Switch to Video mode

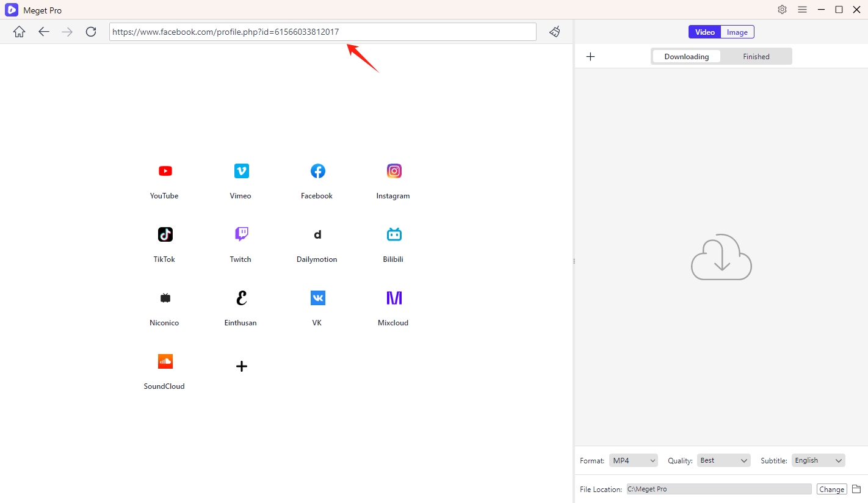point(705,32)
